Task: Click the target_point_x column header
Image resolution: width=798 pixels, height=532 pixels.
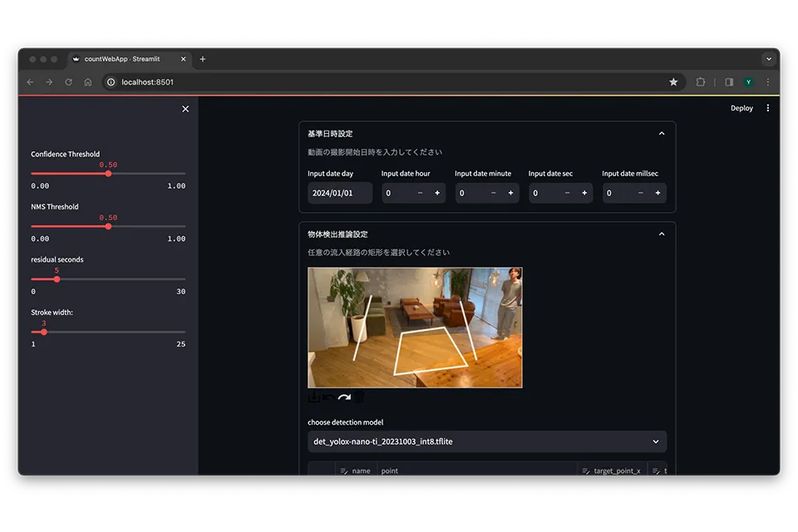Action: tap(613, 470)
